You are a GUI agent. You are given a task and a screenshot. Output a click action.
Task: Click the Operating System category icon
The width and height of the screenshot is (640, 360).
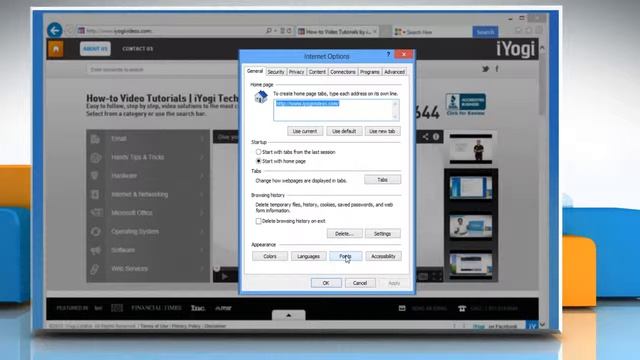click(96, 231)
